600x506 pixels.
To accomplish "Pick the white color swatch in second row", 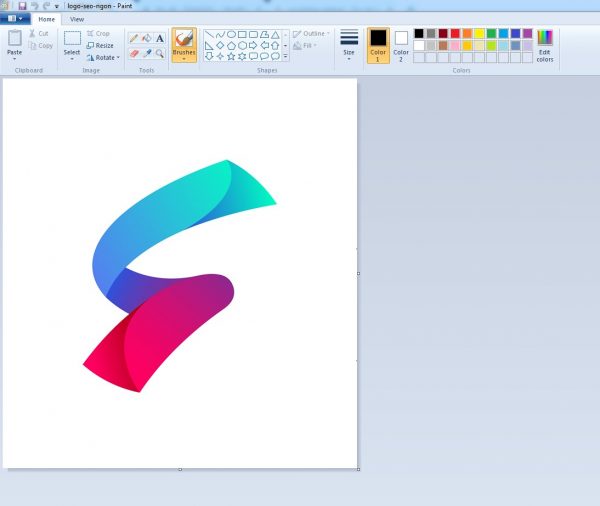I will (x=419, y=46).
